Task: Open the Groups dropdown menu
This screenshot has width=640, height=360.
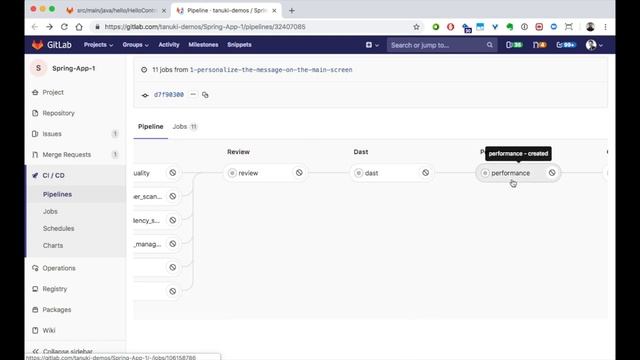Action: (135, 45)
